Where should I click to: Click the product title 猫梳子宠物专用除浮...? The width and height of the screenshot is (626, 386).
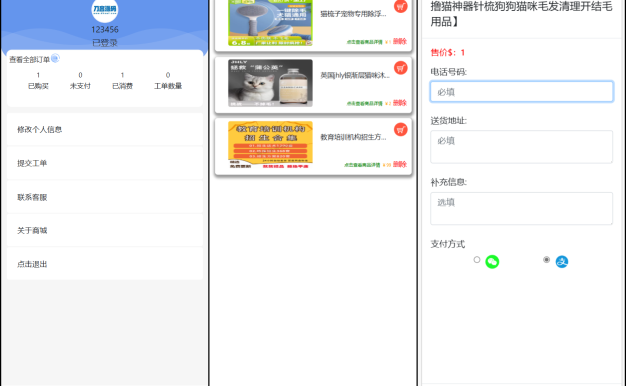coord(353,14)
